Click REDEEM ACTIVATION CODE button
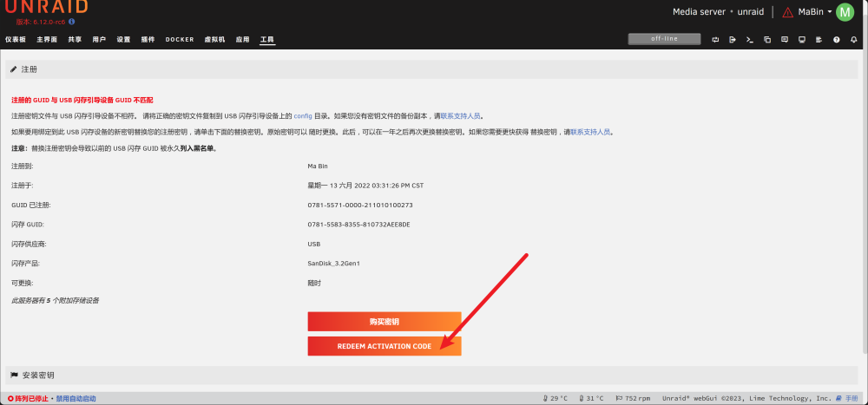 pos(385,346)
